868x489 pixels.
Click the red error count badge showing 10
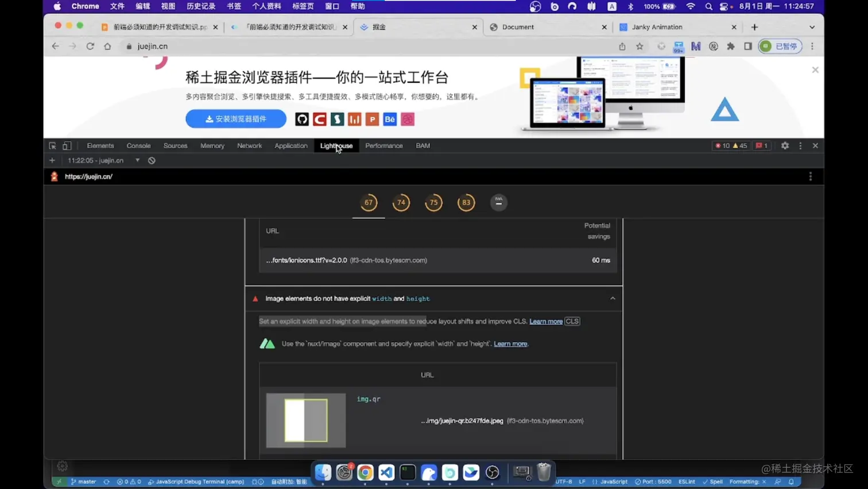point(723,146)
